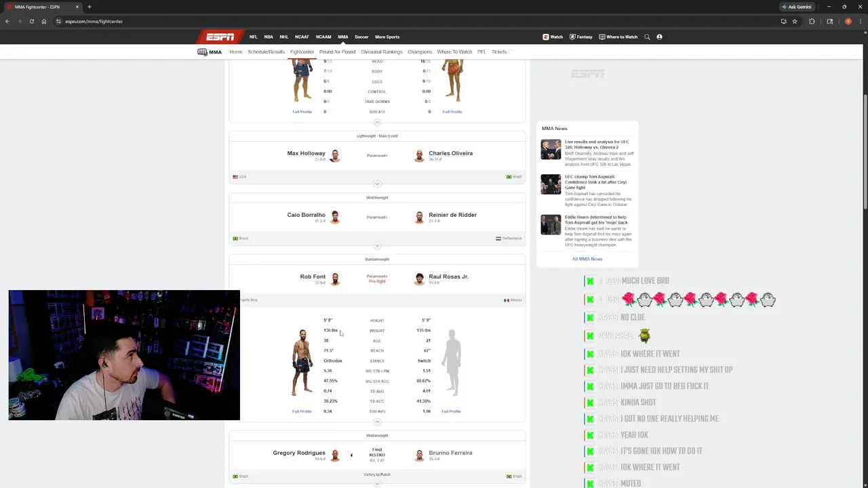Open the Divisional Rankings tab
868x488 pixels.
click(381, 52)
